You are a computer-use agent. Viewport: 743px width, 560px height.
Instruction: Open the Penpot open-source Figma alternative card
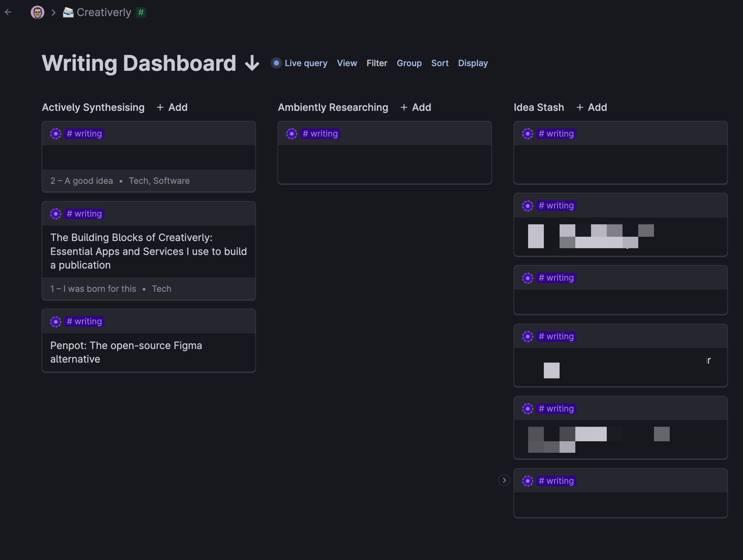point(126,352)
